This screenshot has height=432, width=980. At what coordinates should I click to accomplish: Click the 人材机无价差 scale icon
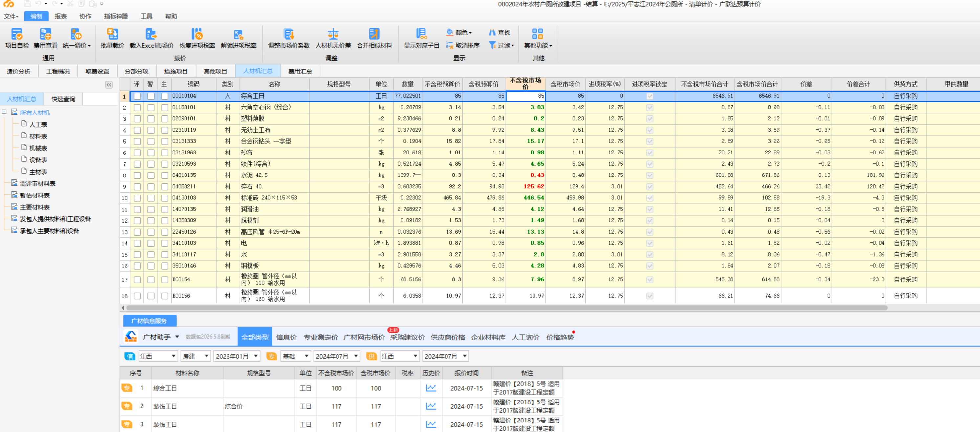click(x=333, y=34)
